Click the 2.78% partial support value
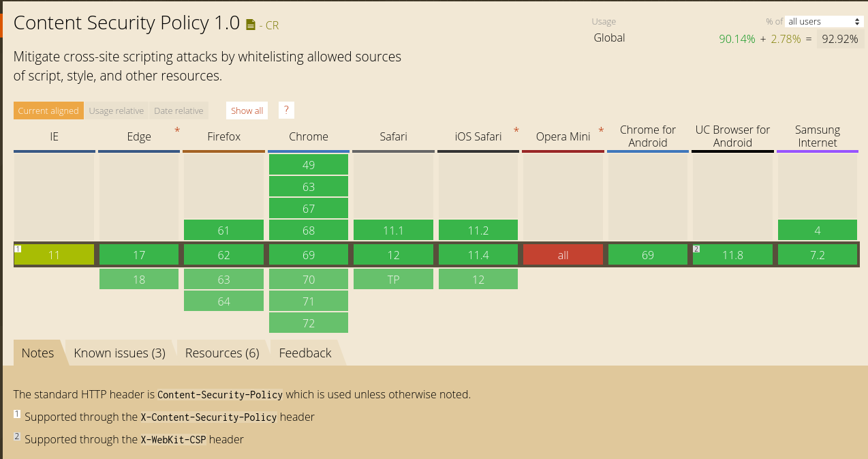Screen dimensions: 868x459 tap(786, 39)
